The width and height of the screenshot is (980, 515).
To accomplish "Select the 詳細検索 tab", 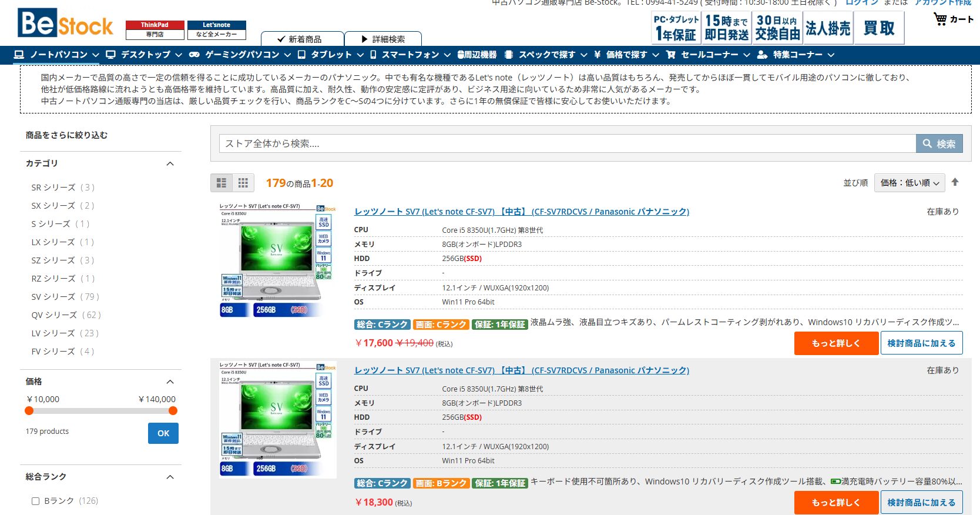I will 383,39.
